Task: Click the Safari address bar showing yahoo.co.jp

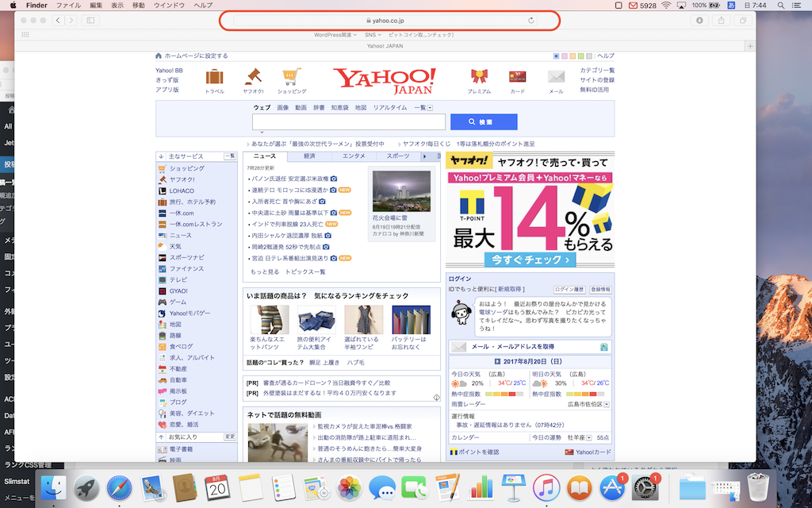Action: pos(385,20)
